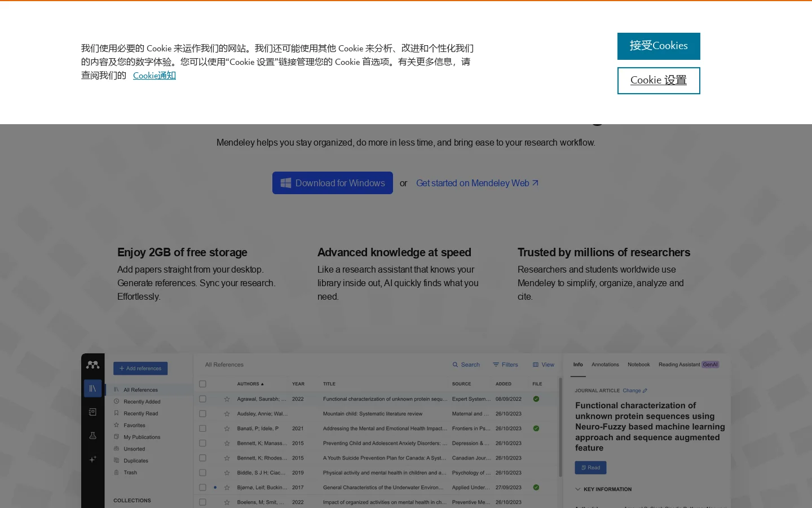Favorite the Banati, P reference with its star

click(227, 428)
